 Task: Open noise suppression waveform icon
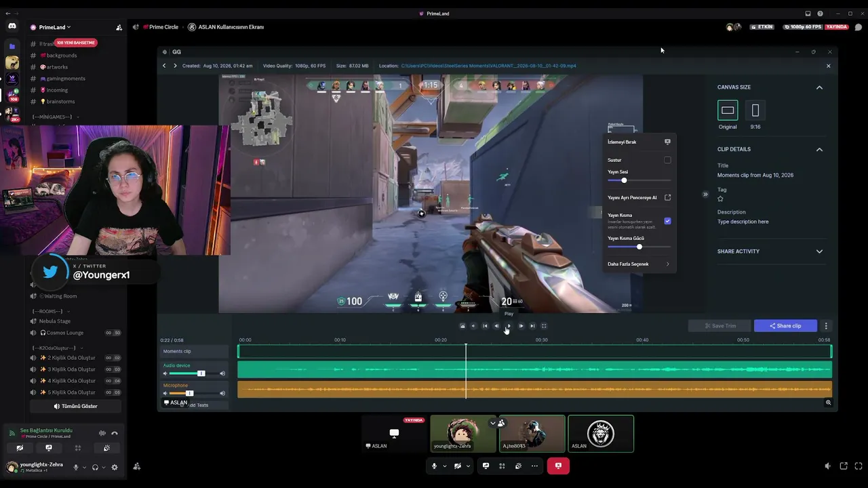(102, 433)
